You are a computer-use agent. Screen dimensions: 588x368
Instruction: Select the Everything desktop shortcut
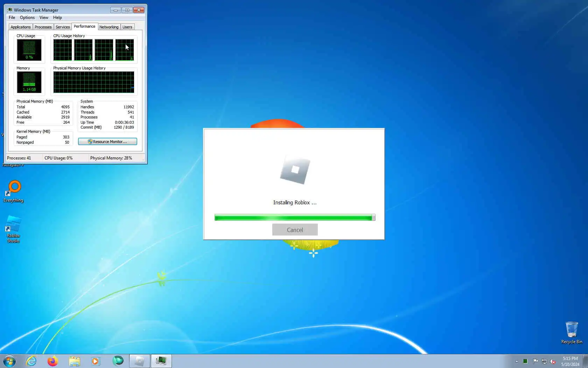13,191
